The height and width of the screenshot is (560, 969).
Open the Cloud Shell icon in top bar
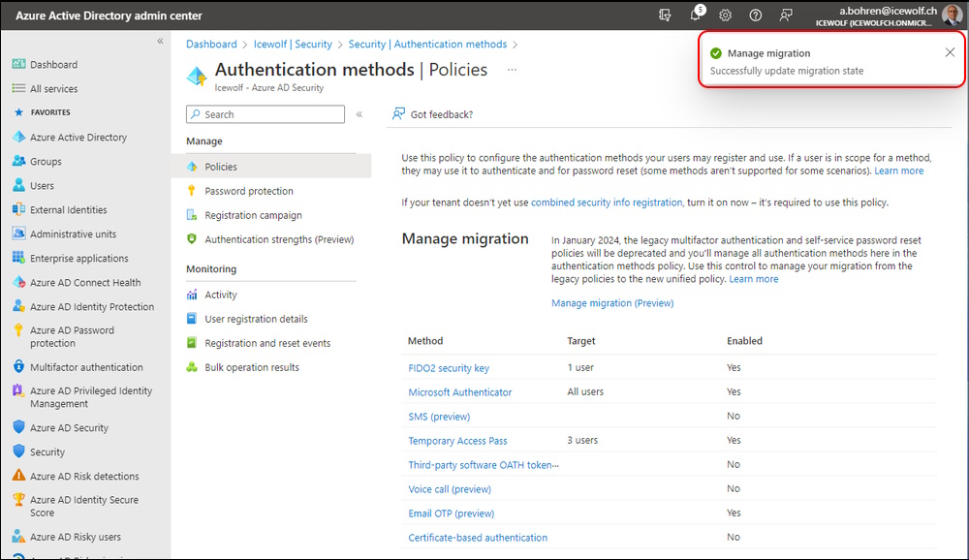(x=665, y=16)
